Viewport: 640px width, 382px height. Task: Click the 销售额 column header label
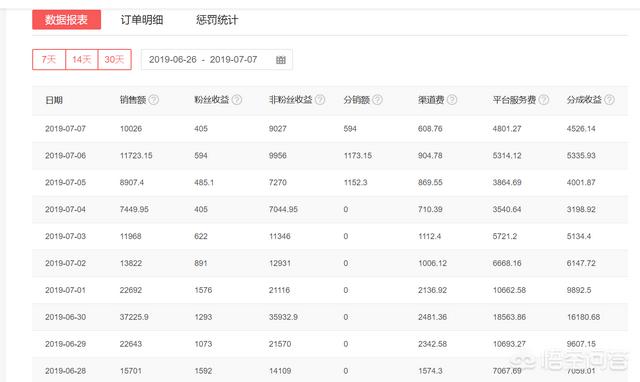click(133, 100)
